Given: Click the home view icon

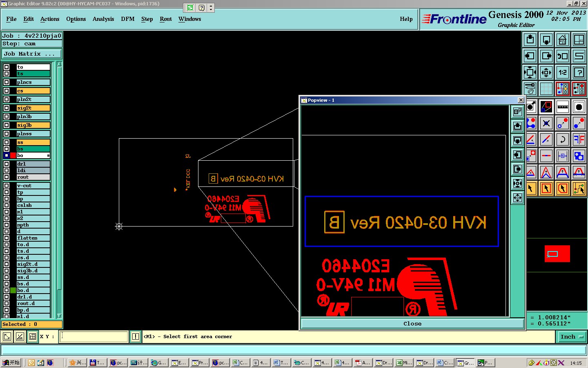Looking at the screenshot, I should coord(563,40).
